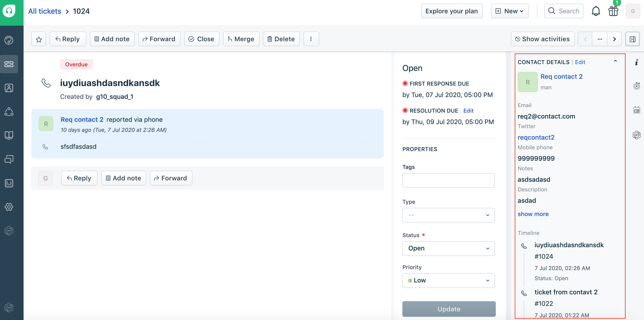Screen dimensions: 644x320
Task: Open the G user profile avatar
Action: (x=633, y=11)
